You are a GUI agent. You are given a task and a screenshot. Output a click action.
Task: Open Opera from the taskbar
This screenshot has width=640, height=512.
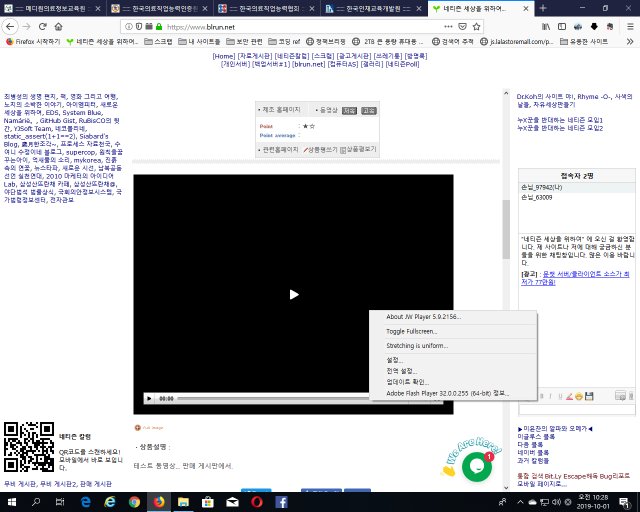pos(257,502)
